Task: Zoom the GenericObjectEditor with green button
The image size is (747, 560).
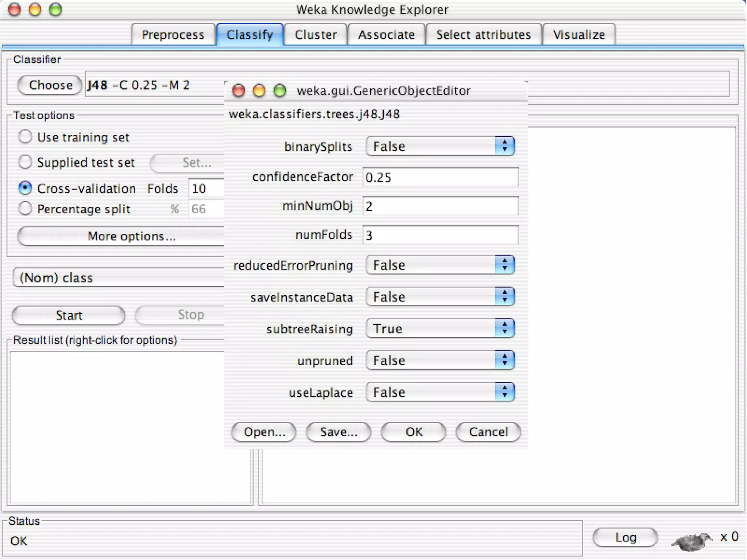Action: 280,90
